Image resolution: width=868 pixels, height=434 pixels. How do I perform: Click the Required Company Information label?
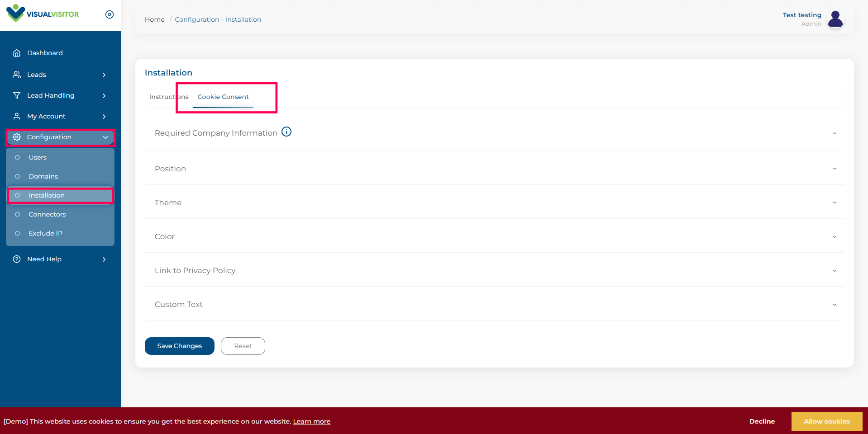pyautogui.click(x=216, y=133)
